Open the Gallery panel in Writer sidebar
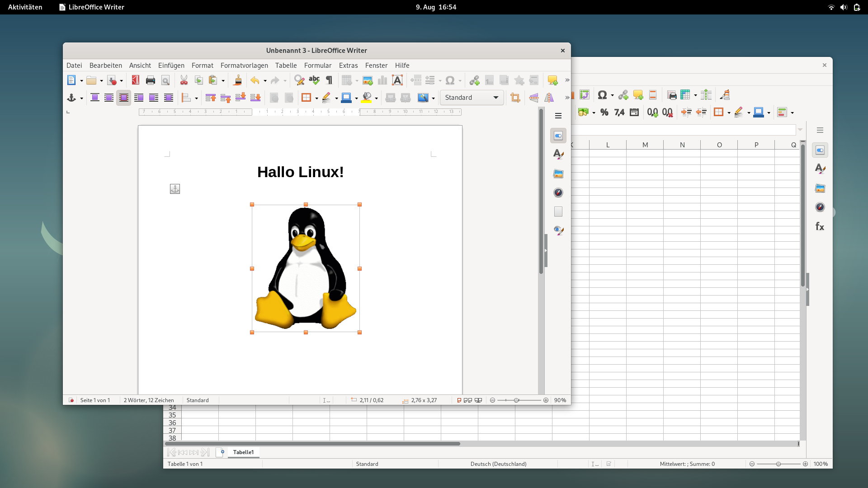 [558, 174]
